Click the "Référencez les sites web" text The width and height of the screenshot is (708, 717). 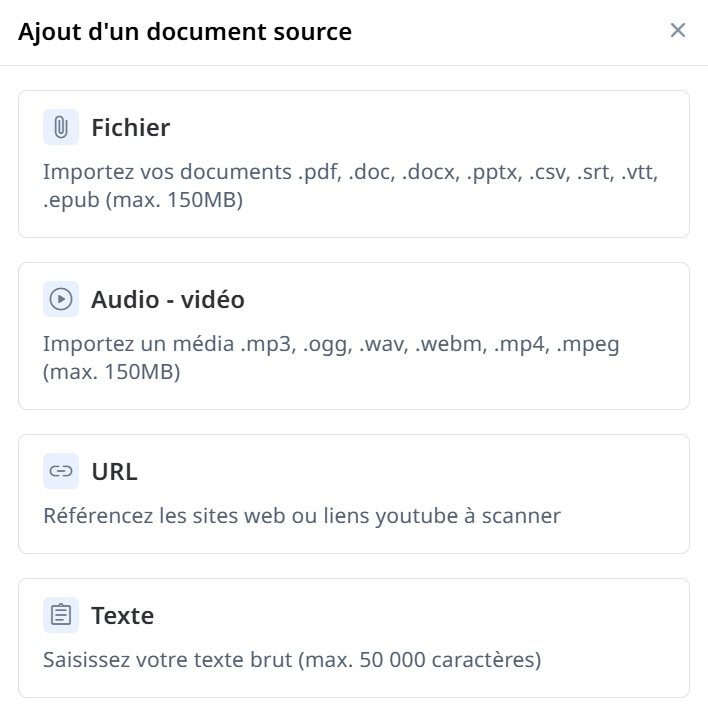[x=157, y=517]
